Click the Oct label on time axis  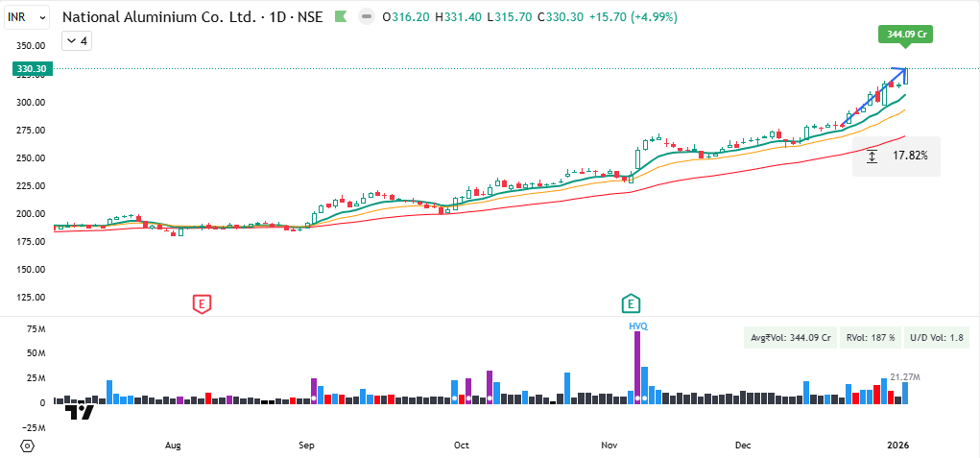coord(462,446)
